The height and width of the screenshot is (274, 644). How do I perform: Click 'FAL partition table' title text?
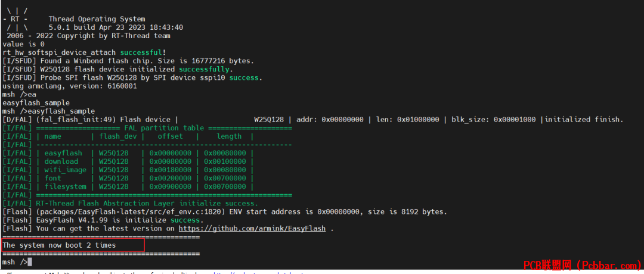tap(164, 128)
